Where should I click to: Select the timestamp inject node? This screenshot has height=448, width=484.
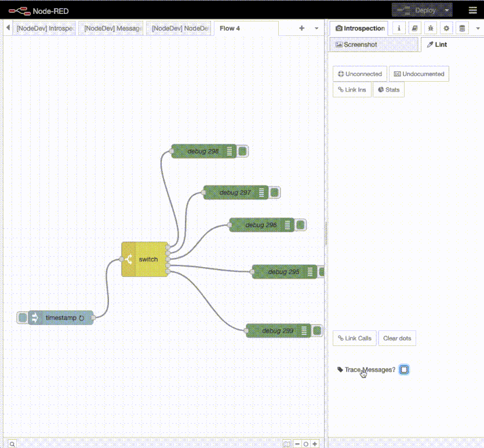coord(61,318)
